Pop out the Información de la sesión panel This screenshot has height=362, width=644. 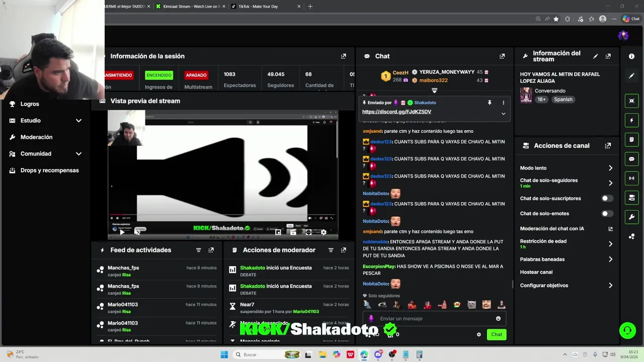coord(344,56)
